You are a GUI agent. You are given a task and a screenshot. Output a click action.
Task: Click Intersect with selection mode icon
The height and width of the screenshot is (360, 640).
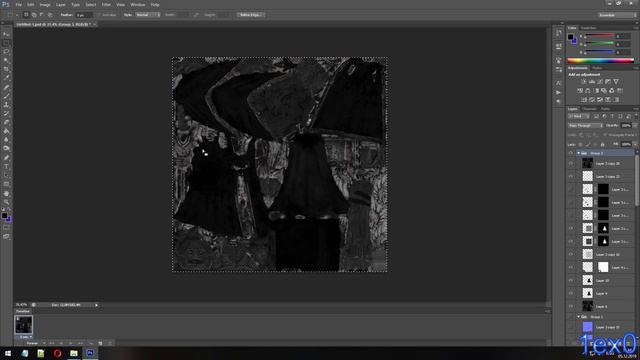point(50,15)
